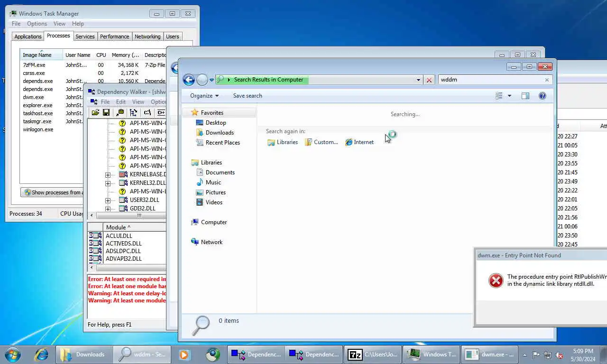Screen dimensions: 607x364
Task: Click the network tray icon
Action: click(548, 355)
